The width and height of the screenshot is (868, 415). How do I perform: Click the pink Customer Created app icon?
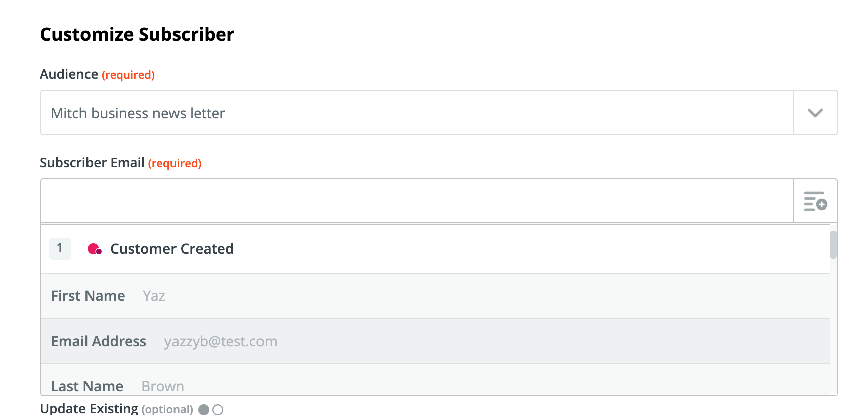click(x=95, y=249)
